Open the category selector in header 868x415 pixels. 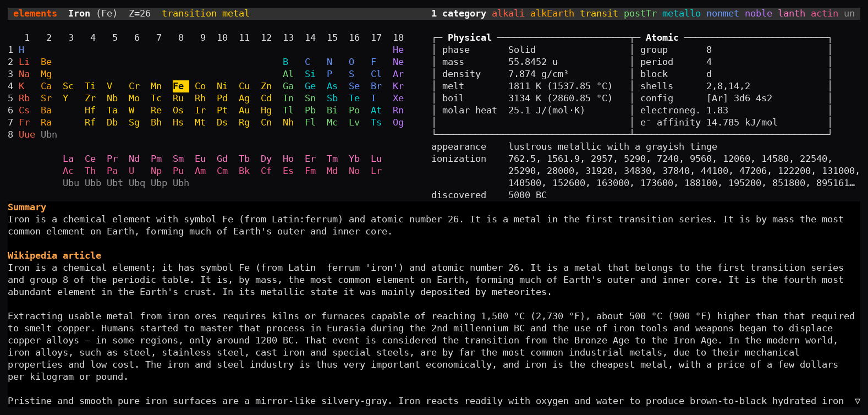[459, 14]
